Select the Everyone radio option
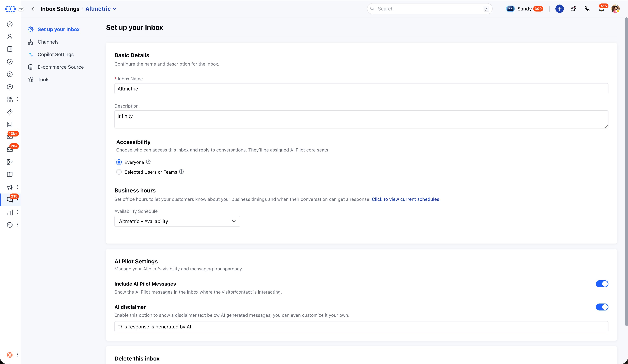 point(119,162)
